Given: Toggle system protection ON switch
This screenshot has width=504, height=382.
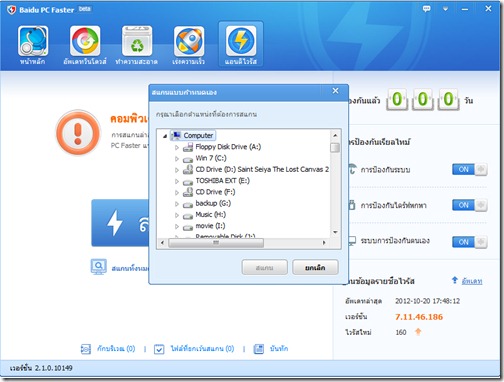Looking at the screenshot, I should [470, 169].
